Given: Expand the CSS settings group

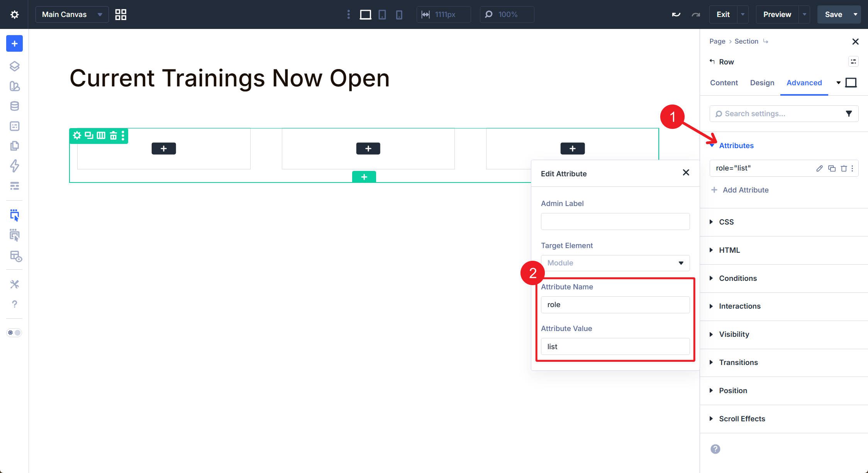Looking at the screenshot, I should point(726,222).
